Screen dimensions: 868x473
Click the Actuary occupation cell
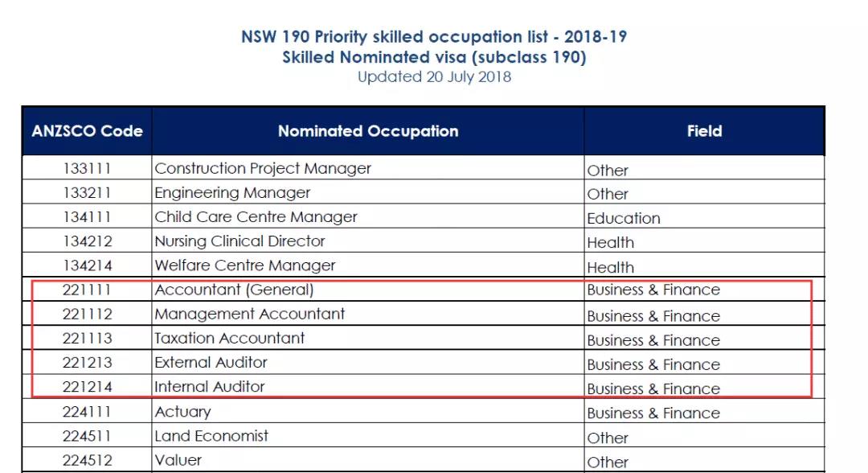coord(182,412)
